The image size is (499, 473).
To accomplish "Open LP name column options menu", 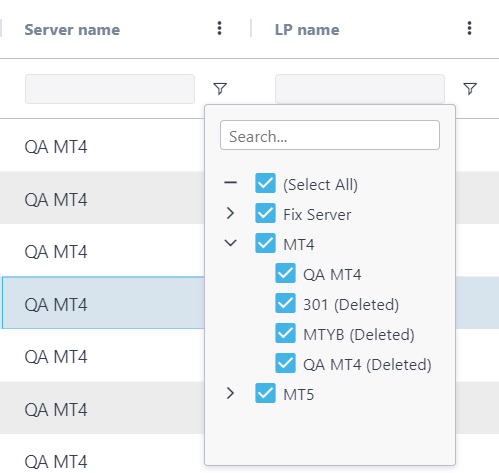I will tap(469, 28).
